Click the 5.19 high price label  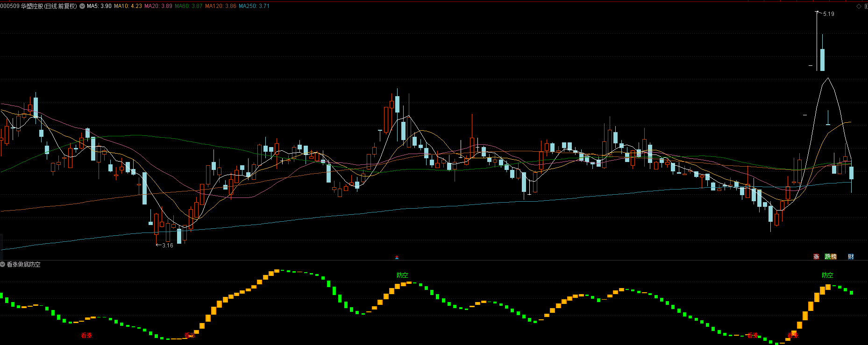(829, 14)
